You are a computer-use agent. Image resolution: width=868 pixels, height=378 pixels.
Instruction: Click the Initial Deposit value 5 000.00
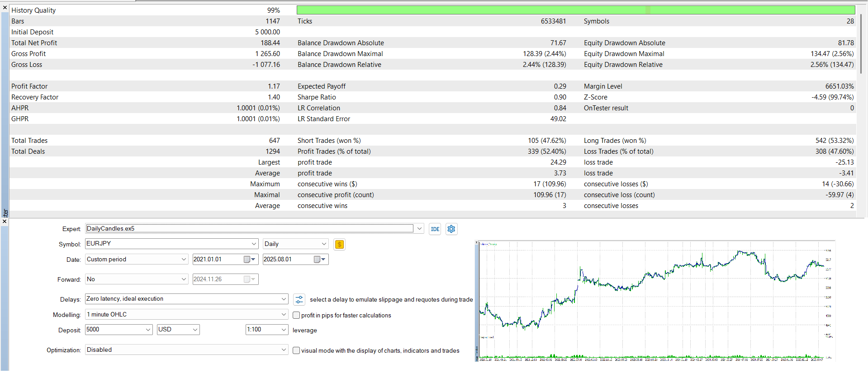click(x=267, y=32)
